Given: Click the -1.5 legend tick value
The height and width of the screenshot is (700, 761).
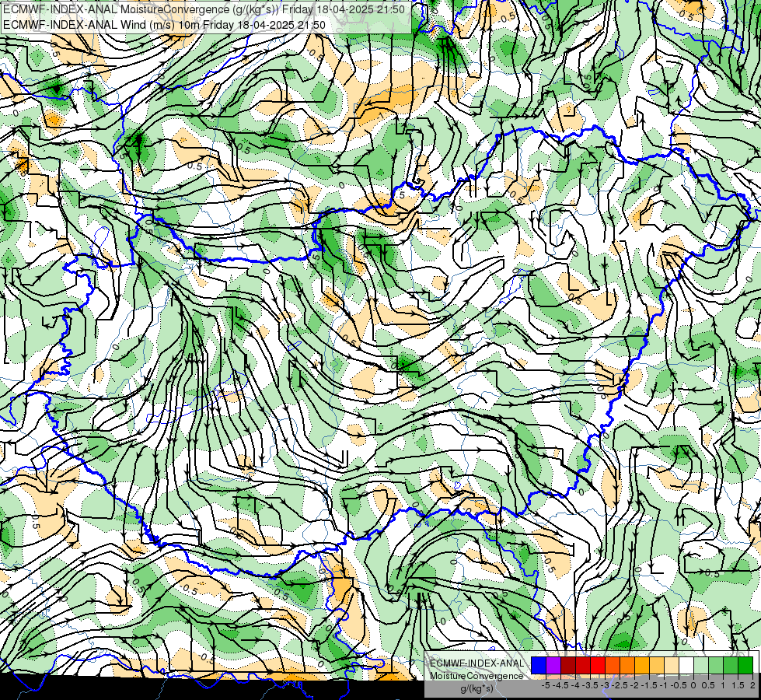Looking at the screenshot, I should 650,685.
